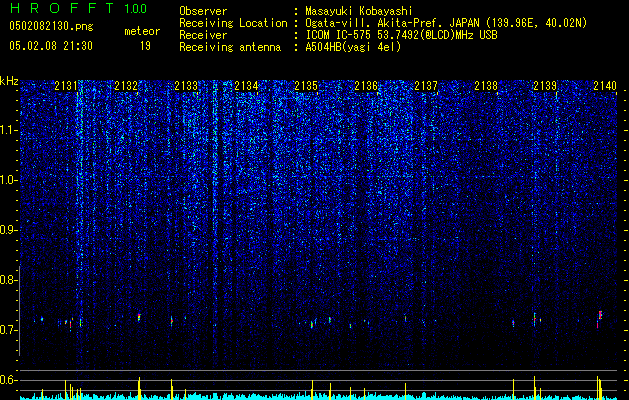The image size is (629, 400).
Task: Click the 2137 time marker
Action: coord(426,86)
